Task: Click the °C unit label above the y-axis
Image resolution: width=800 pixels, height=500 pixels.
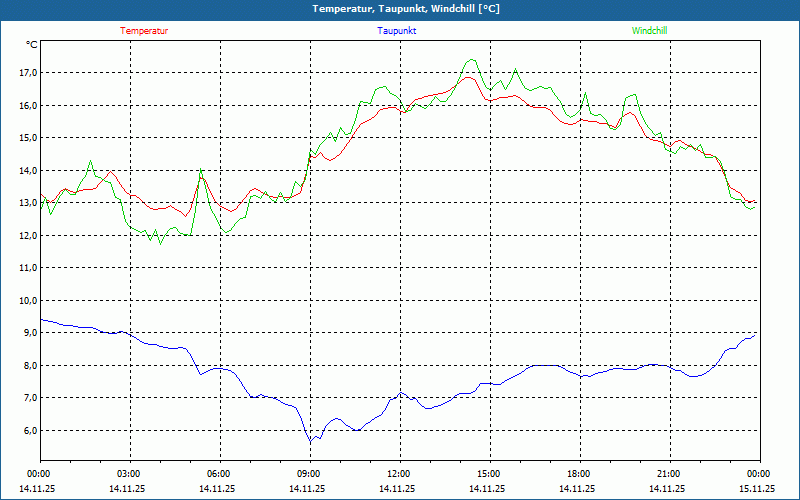Action: click(x=32, y=45)
